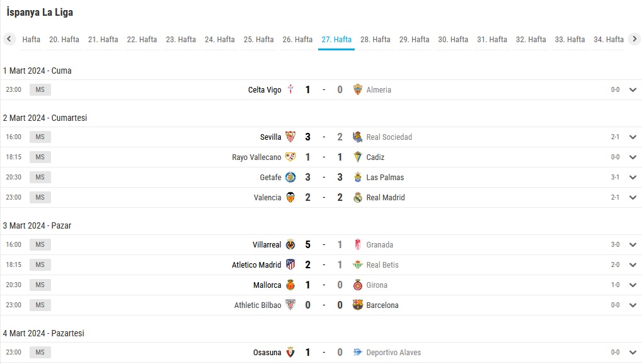Click the Real Madrid club crest

coord(357,197)
